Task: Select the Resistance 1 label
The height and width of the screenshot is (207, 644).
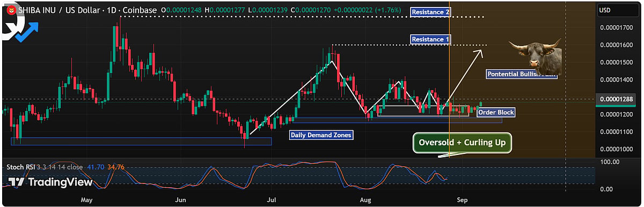Action: coord(431,39)
